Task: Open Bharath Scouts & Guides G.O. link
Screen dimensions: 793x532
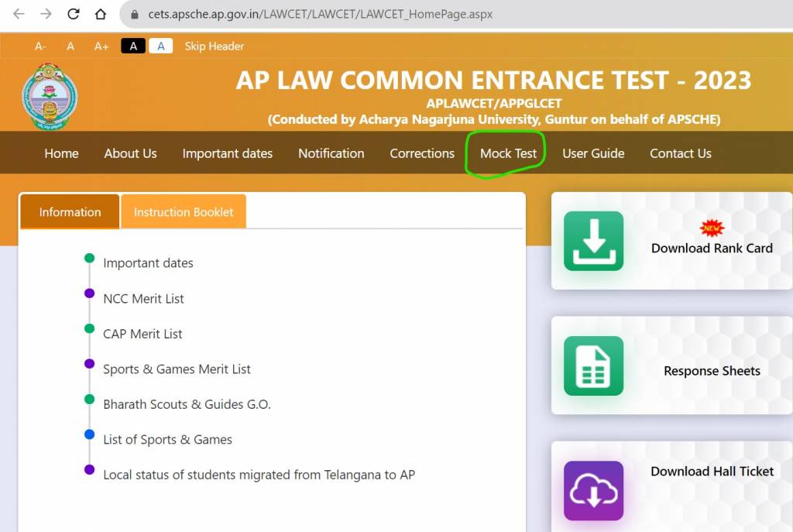Action: pyautogui.click(x=187, y=404)
